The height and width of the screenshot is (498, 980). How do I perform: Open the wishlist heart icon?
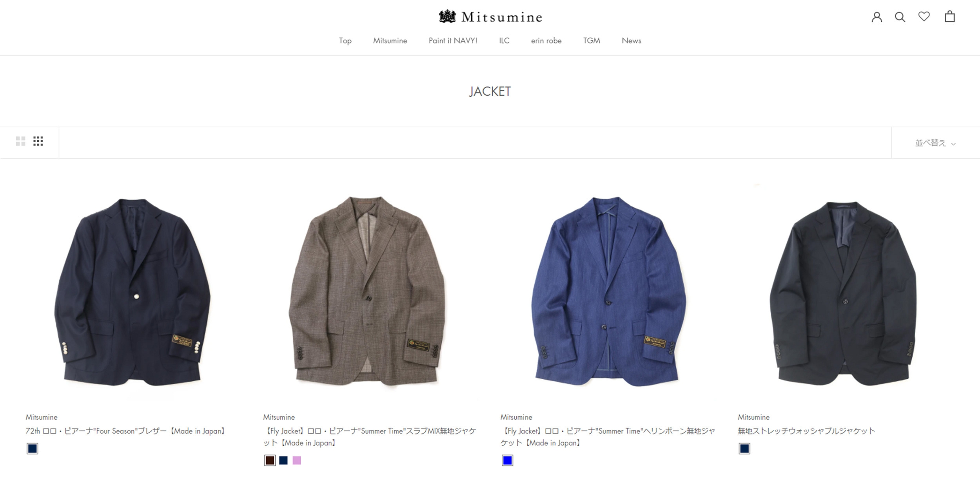[924, 16]
